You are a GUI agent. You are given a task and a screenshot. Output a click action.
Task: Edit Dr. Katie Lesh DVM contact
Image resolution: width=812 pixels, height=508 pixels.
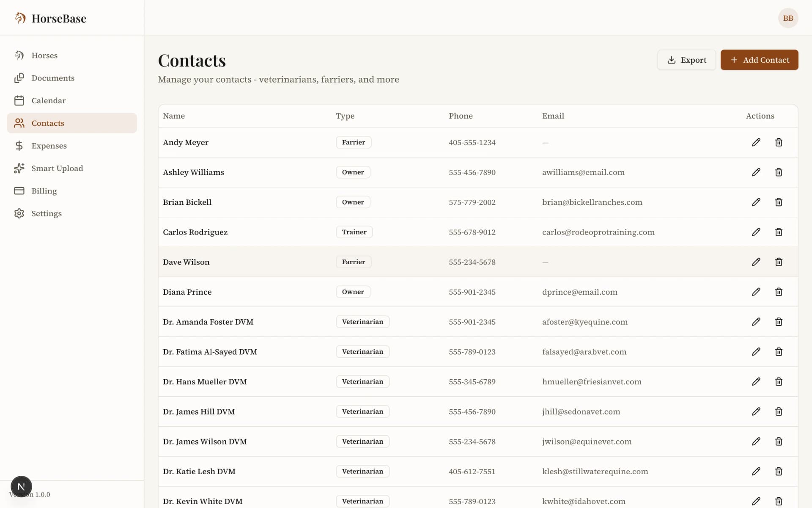(x=756, y=471)
